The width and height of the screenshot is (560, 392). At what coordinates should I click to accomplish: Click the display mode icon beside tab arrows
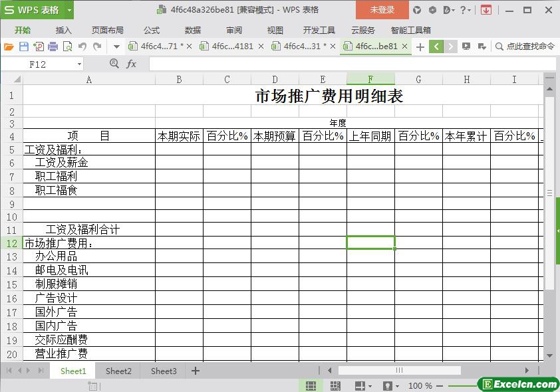point(466,47)
